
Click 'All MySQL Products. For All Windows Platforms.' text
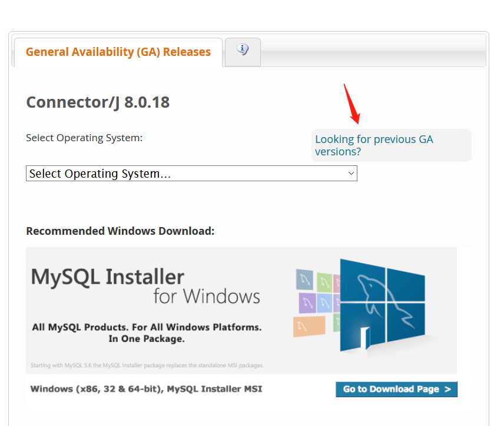click(147, 327)
